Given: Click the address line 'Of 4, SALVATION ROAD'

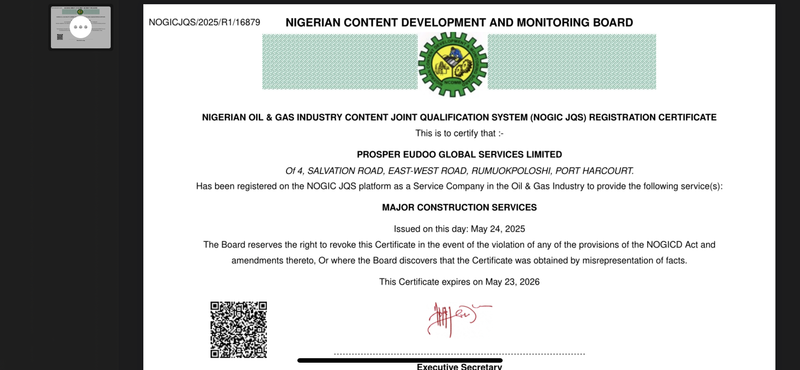Looking at the screenshot, I should coord(459,170).
